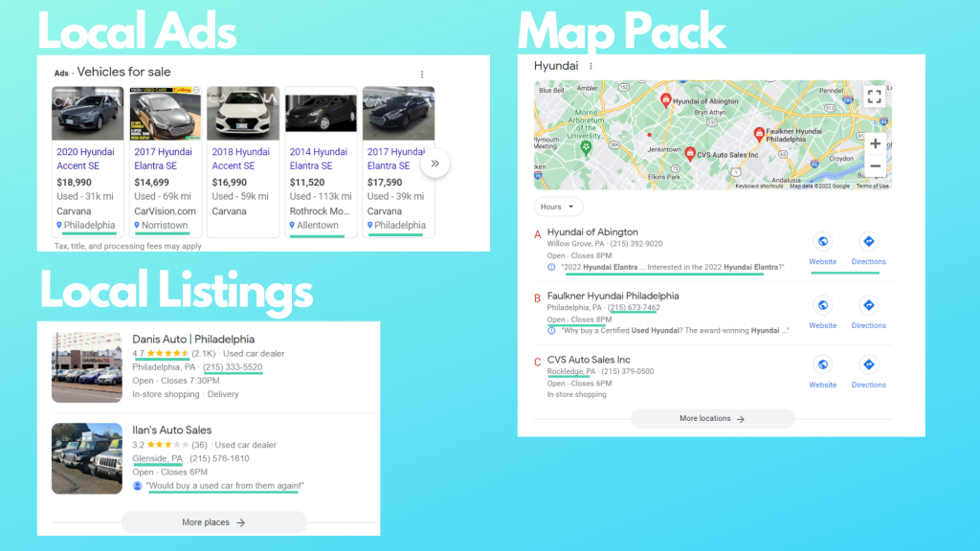
Task: Open the 2020 Hyundai Accent SE ad
Action: (x=85, y=159)
